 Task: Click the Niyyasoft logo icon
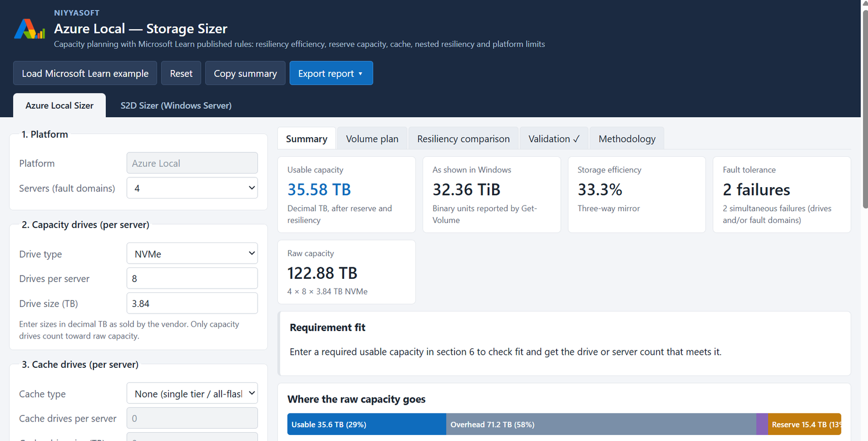click(29, 29)
